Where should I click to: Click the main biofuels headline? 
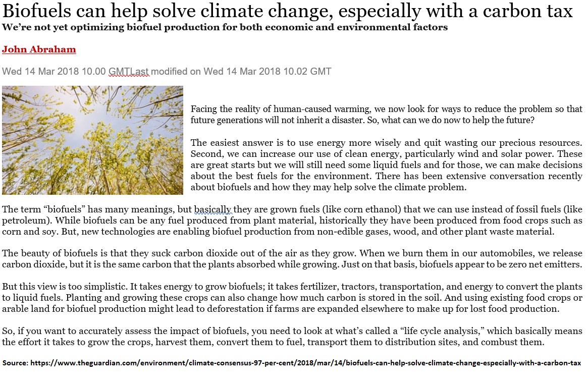288,11
